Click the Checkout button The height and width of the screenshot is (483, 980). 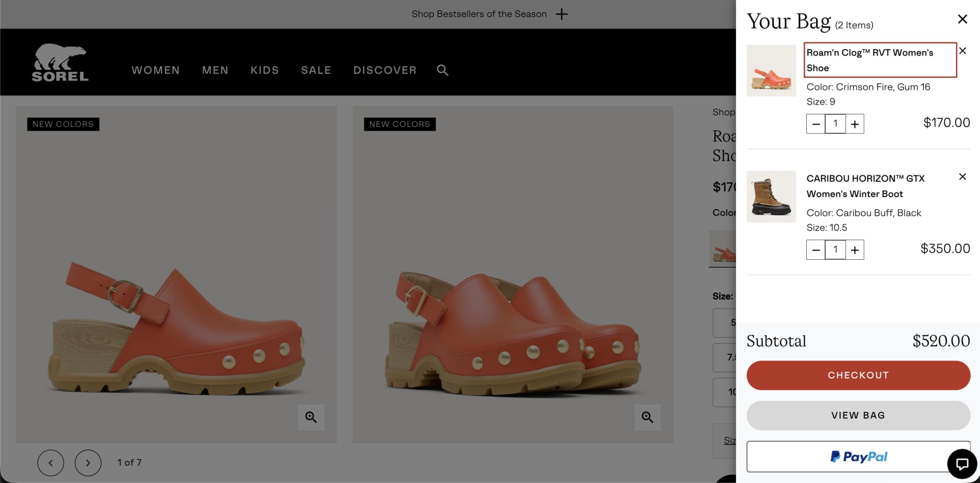pyautogui.click(x=858, y=375)
